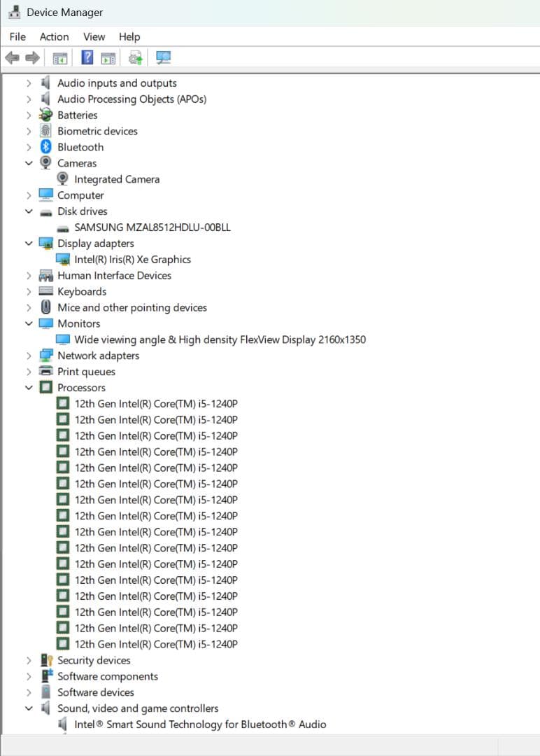Click Show/Hide Console Tree toolbar icon
Screen dimensions: 540x756
click(61, 58)
